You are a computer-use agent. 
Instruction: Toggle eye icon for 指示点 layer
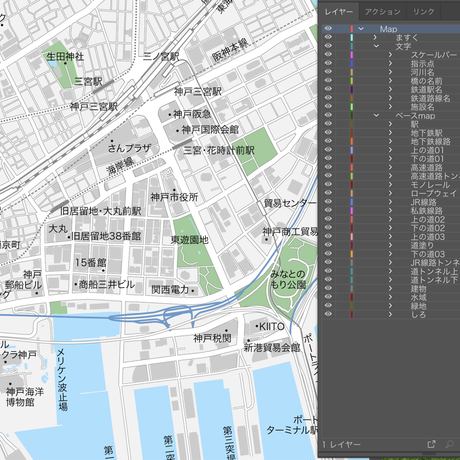coord(328,63)
